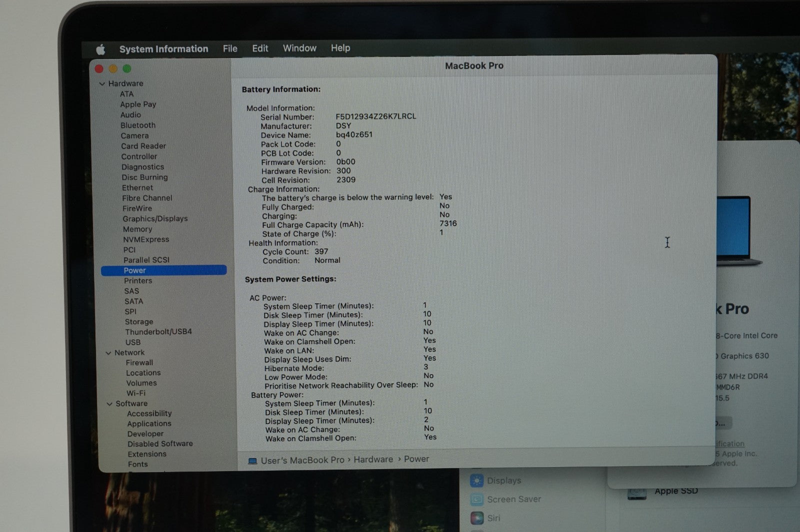
Task: Click Hardware in the path bar
Action: (x=373, y=460)
